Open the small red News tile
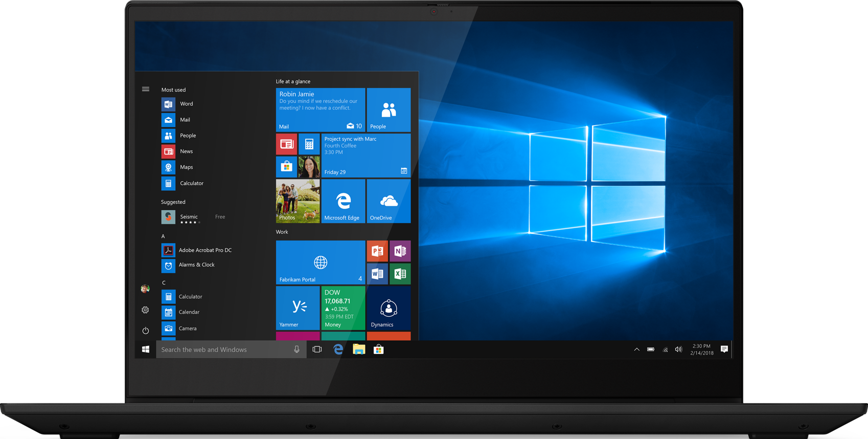Viewport: 868px width, 439px height. point(287,144)
